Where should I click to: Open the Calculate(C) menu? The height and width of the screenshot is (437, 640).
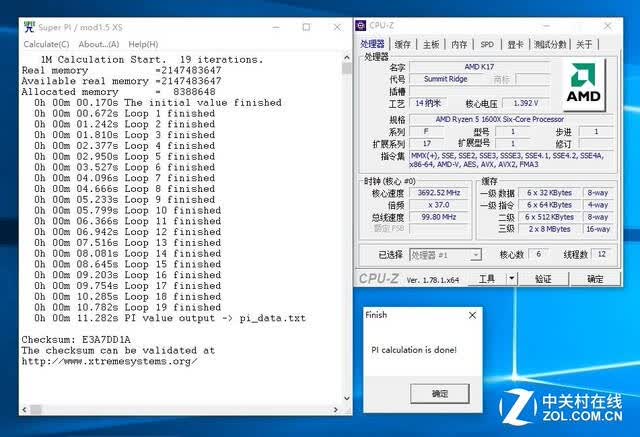[x=46, y=44]
